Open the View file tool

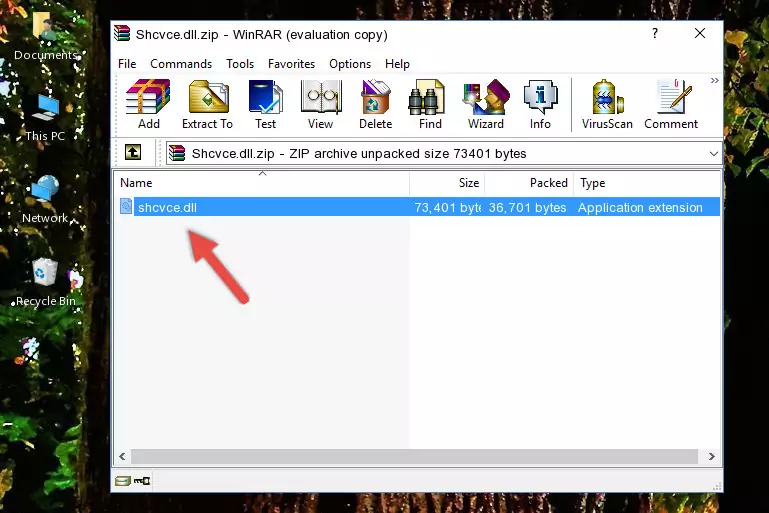click(321, 104)
